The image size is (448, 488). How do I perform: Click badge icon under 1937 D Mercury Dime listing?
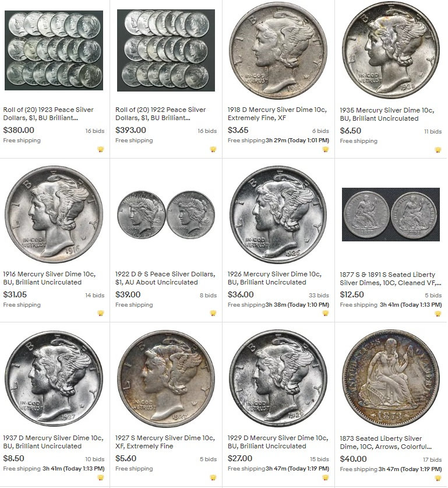pos(100,478)
